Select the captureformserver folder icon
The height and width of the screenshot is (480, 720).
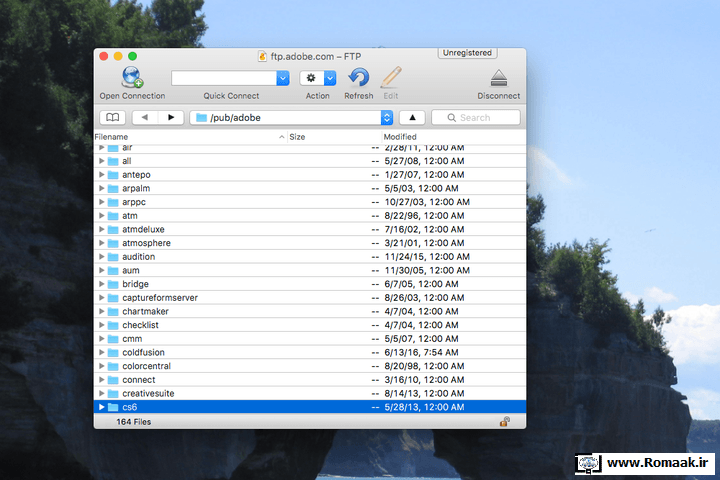(113, 298)
